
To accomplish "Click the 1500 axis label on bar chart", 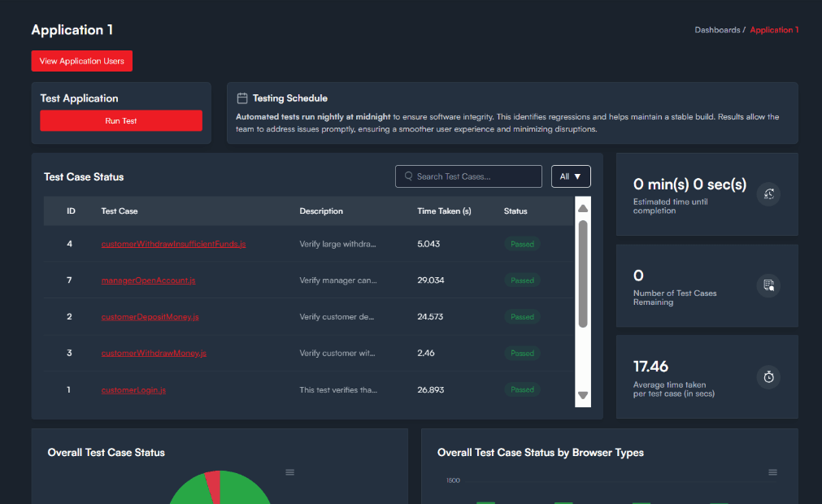I will [453, 480].
